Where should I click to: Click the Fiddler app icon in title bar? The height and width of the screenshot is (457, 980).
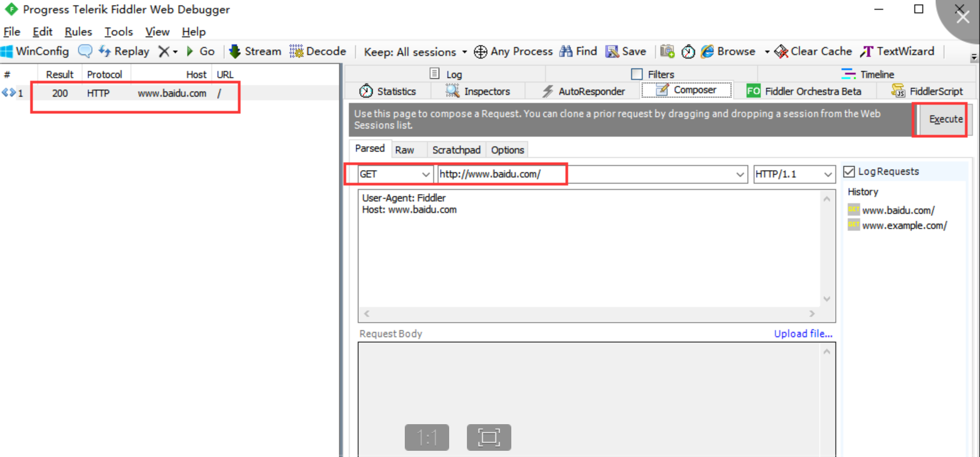(11, 9)
